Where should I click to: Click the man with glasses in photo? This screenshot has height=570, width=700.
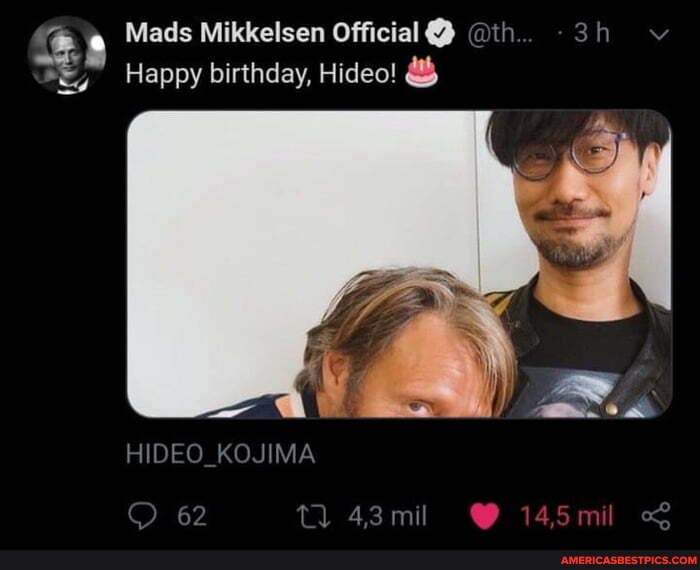(x=580, y=263)
